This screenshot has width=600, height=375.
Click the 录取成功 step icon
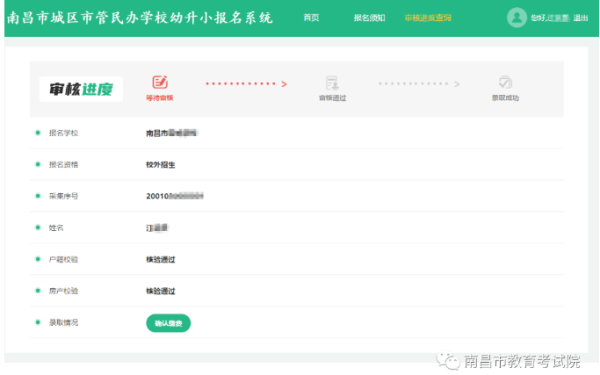505,82
